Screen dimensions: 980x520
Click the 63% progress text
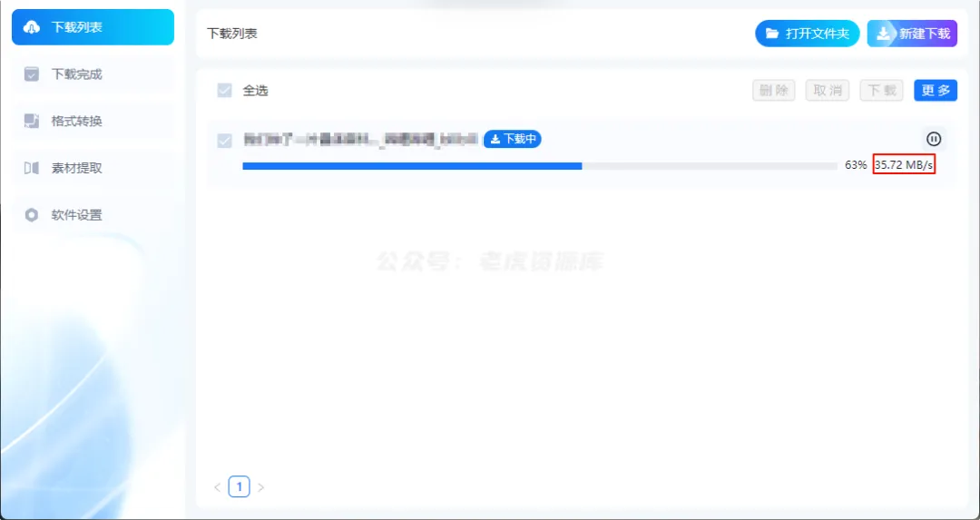point(856,166)
